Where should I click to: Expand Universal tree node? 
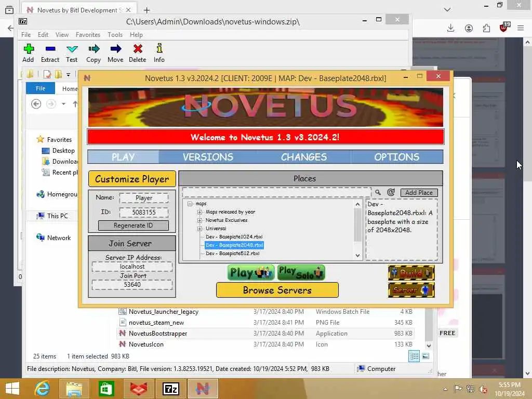[x=199, y=229]
